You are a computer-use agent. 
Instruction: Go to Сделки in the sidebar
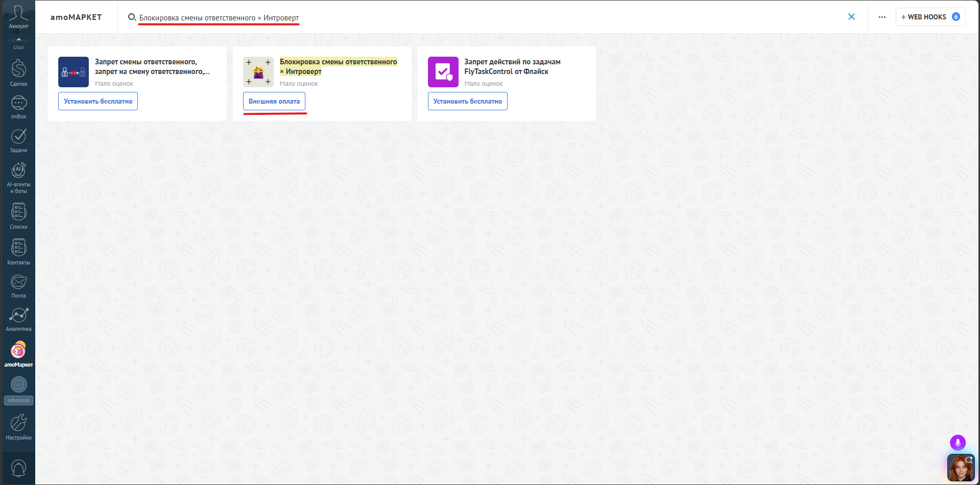[18, 73]
